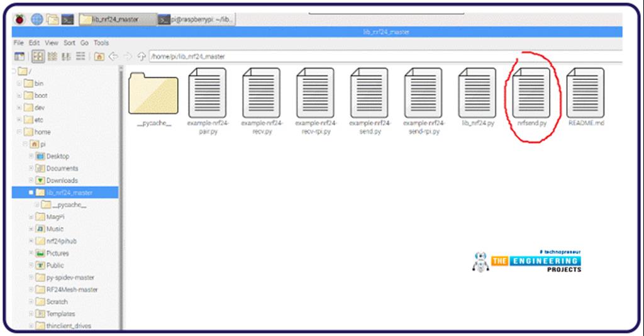
Task: Navigate forward with the right arrow
Action: pos(128,57)
